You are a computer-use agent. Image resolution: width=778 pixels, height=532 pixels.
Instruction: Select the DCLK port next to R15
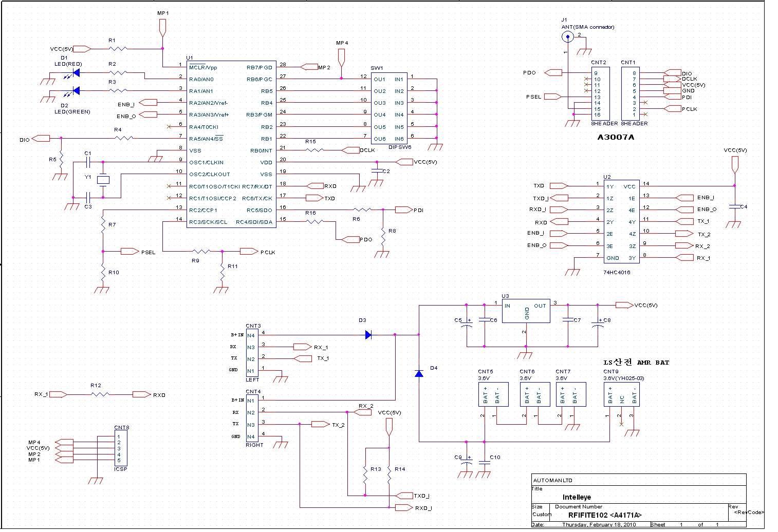pos(350,150)
